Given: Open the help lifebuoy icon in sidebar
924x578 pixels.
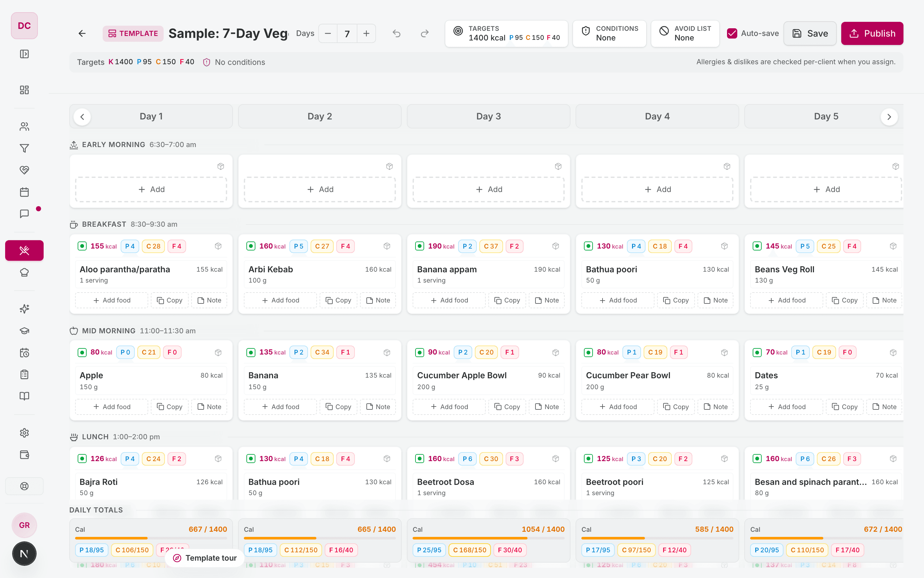Looking at the screenshot, I should click(24, 486).
